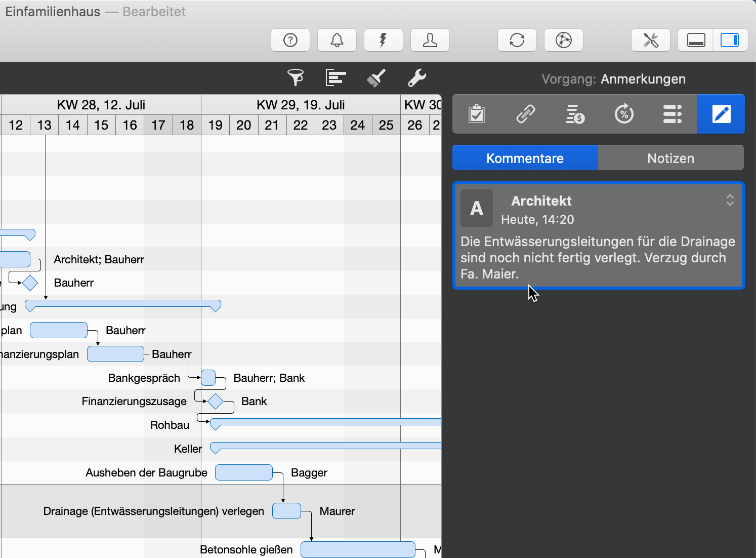Toggle the right sidebar panel

[x=730, y=40]
